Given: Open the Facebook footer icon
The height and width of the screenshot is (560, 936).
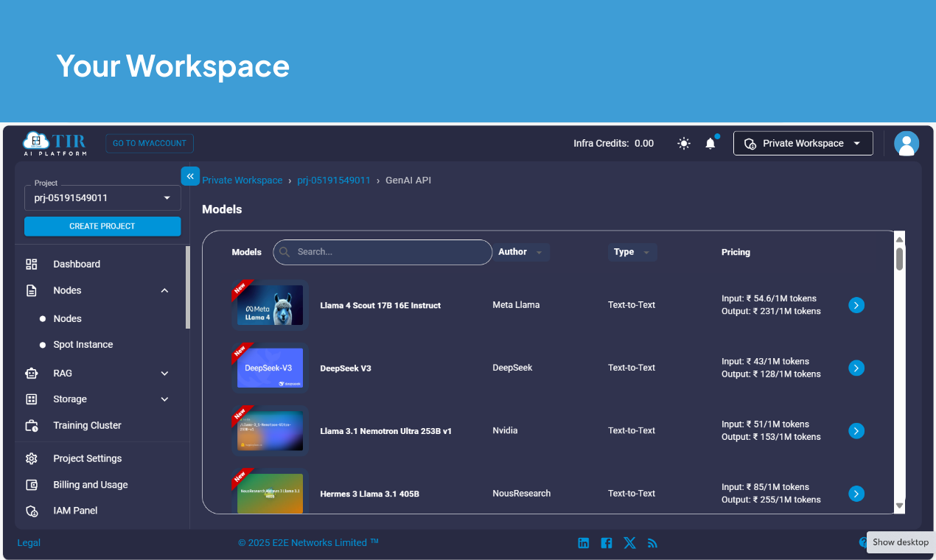Looking at the screenshot, I should (607, 543).
